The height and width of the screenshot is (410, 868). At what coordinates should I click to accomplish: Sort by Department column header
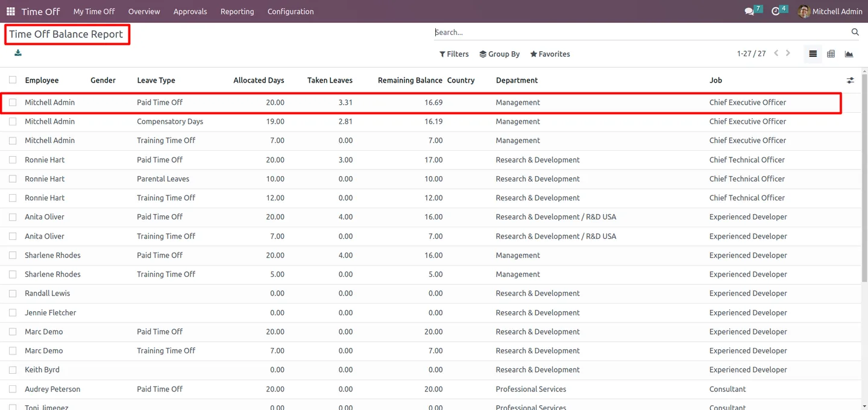tap(517, 80)
